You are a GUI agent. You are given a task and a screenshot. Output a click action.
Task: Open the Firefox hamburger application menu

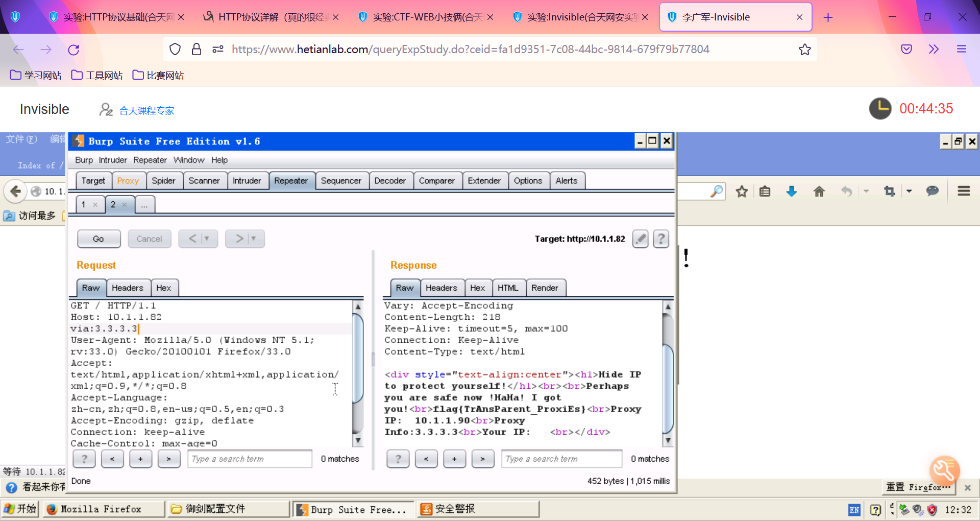962,50
